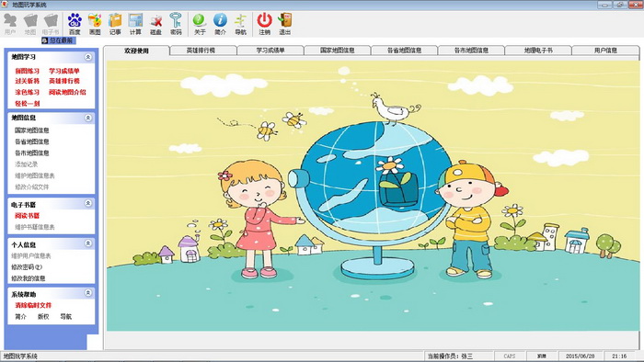
Task: Open 修改我的信息 in the sidebar
Action: (28, 278)
